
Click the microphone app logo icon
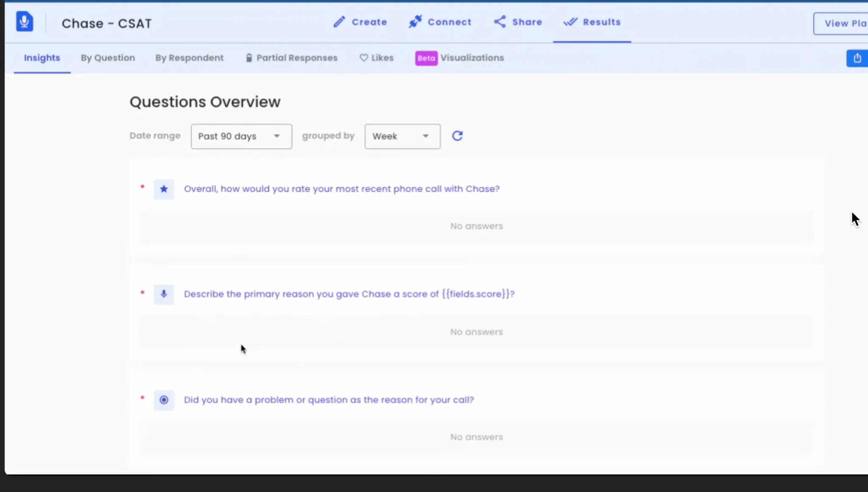coord(25,22)
